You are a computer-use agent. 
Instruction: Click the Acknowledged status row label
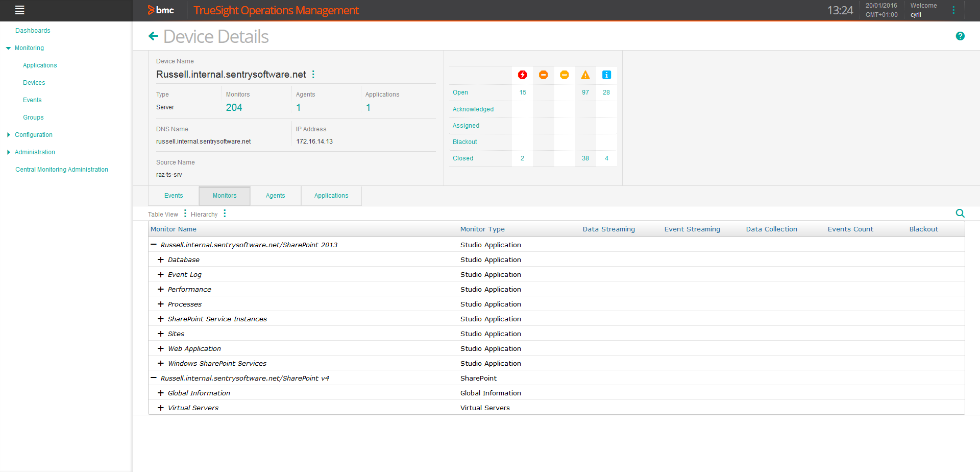point(473,109)
